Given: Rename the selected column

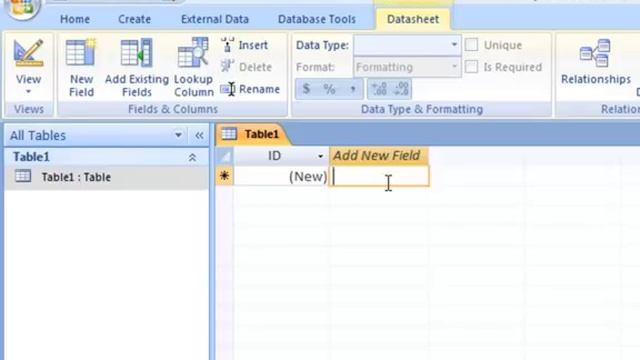Looking at the screenshot, I should pyautogui.click(x=250, y=89).
